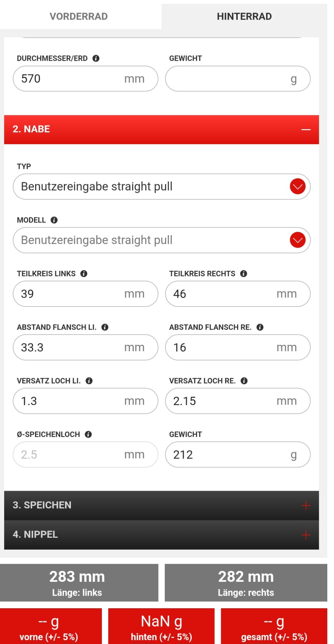Click info icon for Versatz Loch Li.

89,381
